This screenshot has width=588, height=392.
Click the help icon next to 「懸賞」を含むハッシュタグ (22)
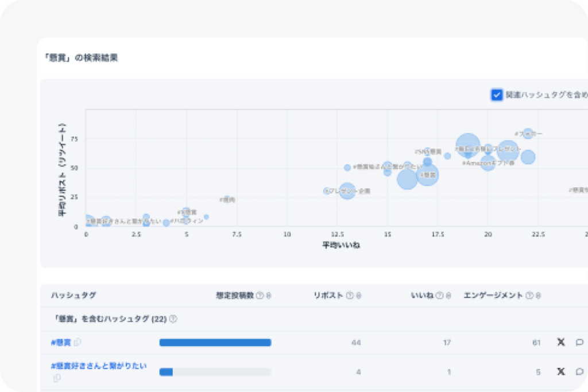173,319
